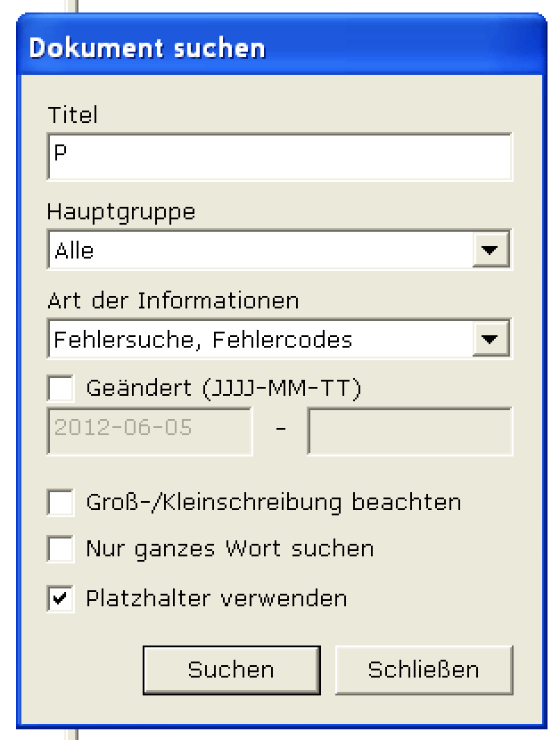560x740 pixels.
Task: Click the selected 'Fehlersuche, Fehlercodes' value
Action: click(203, 340)
